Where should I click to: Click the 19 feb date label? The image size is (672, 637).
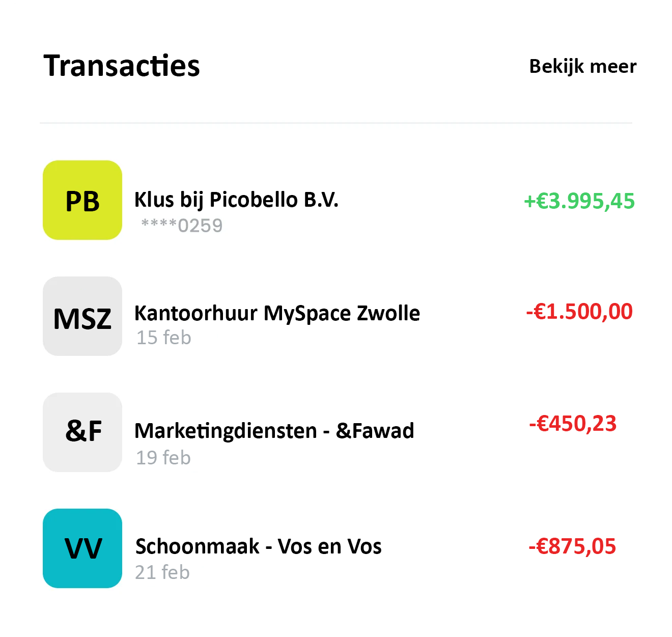tap(163, 458)
